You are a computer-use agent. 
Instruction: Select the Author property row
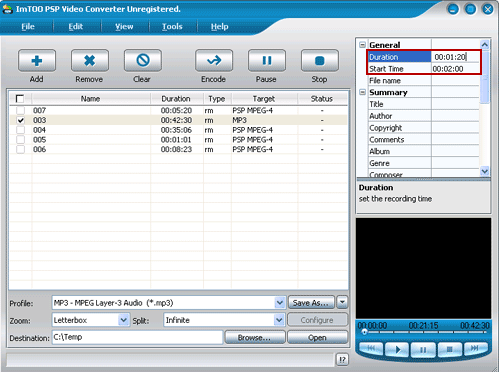424,116
